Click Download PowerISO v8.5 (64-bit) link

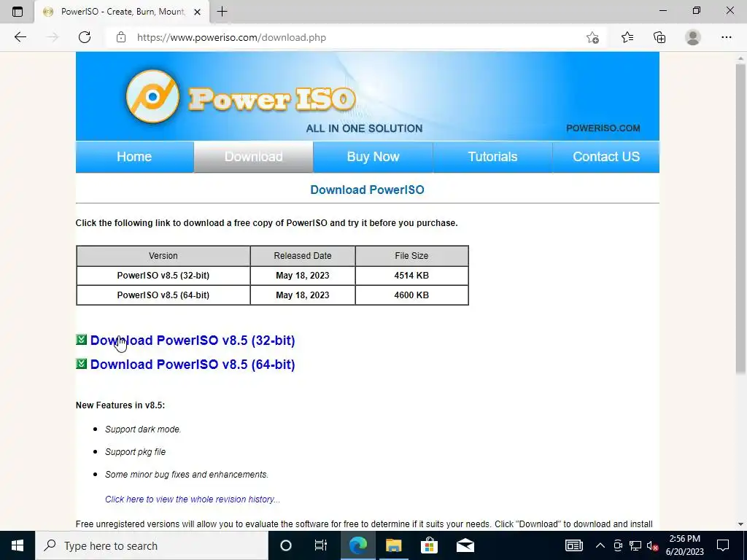pos(193,365)
